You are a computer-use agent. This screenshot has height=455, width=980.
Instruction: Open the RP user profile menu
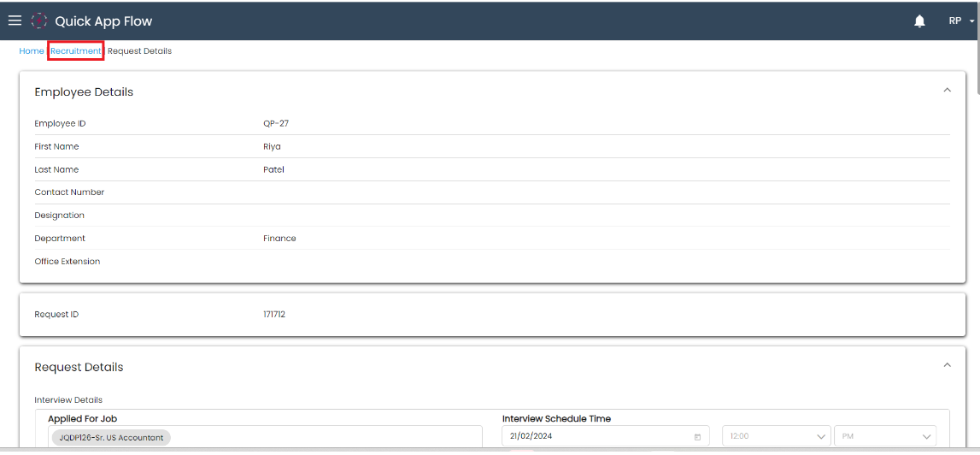[960, 21]
